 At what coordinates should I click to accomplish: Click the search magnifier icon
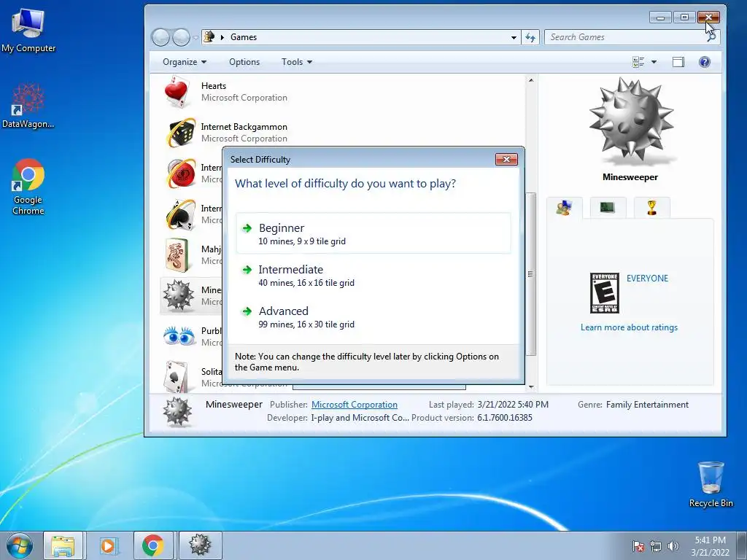pyautogui.click(x=711, y=37)
